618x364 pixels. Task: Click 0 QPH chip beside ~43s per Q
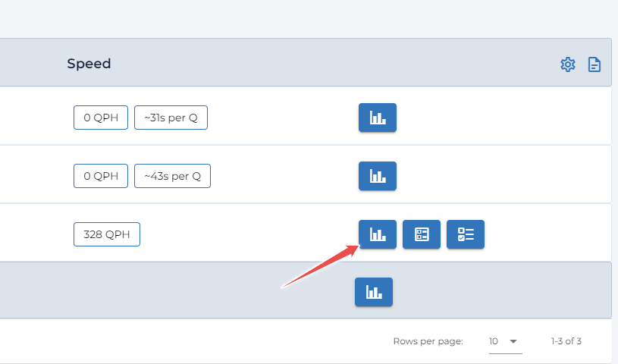click(x=101, y=176)
